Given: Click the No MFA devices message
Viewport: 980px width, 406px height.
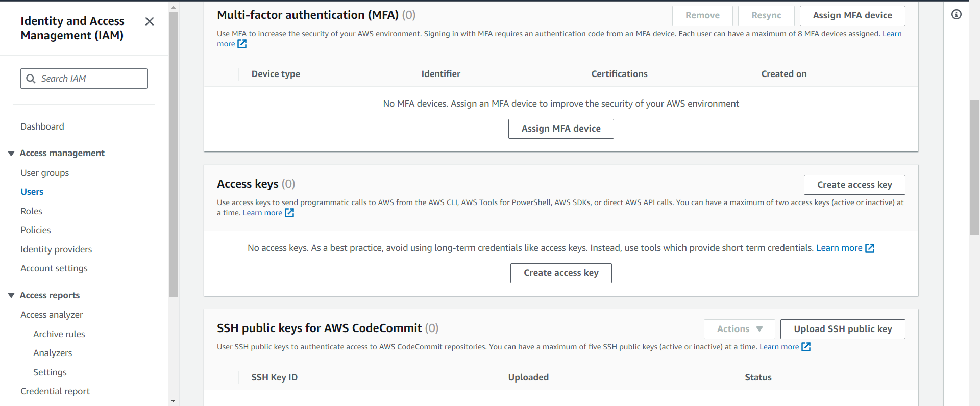Looking at the screenshot, I should [x=561, y=104].
